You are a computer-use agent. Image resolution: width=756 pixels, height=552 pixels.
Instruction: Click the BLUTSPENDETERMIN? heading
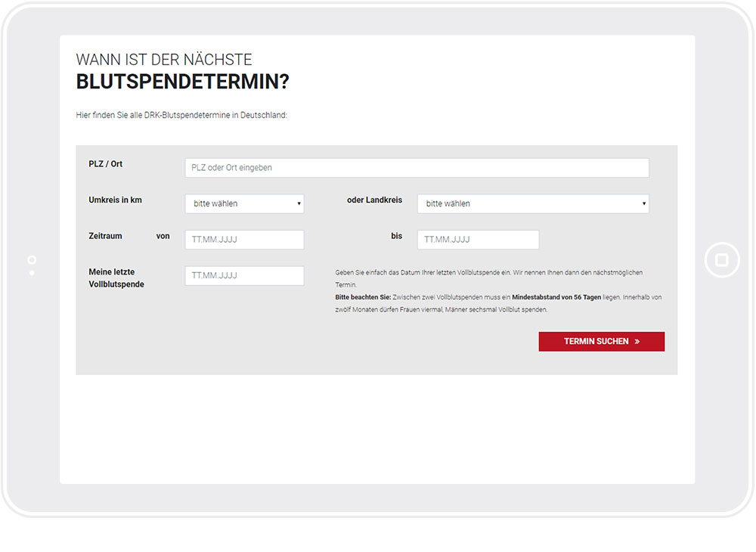183,82
